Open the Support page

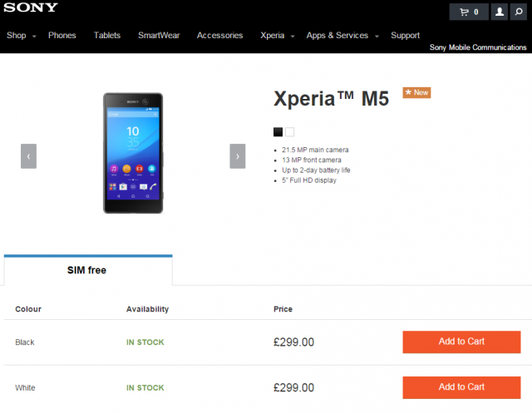(x=405, y=36)
